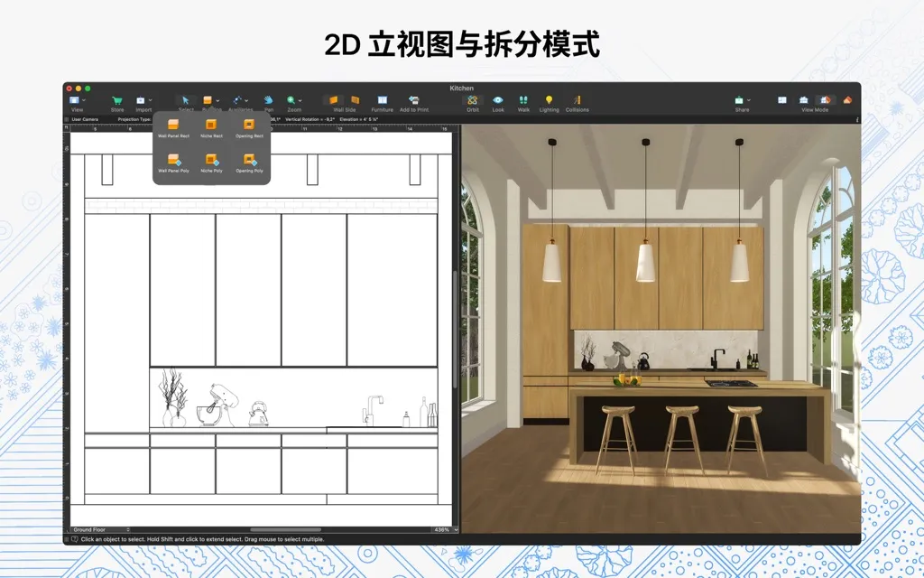The width and height of the screenshot is (924, 578).
Task: Select the faucet outline in elevation
Action: click(371, 409)
